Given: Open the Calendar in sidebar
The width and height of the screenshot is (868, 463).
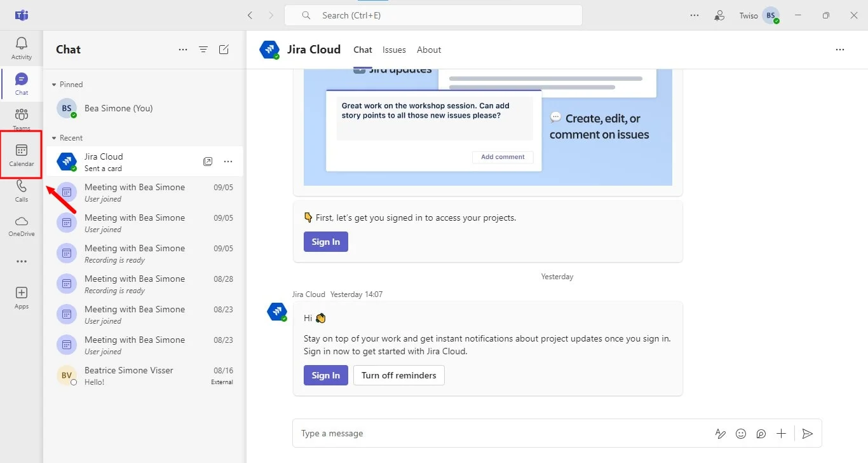Looking at the screenshot, I should (x=22, y=155).
